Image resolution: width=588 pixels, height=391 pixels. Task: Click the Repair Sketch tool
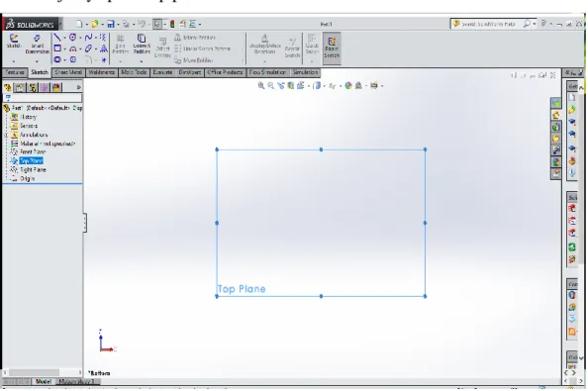coord(292,48)
